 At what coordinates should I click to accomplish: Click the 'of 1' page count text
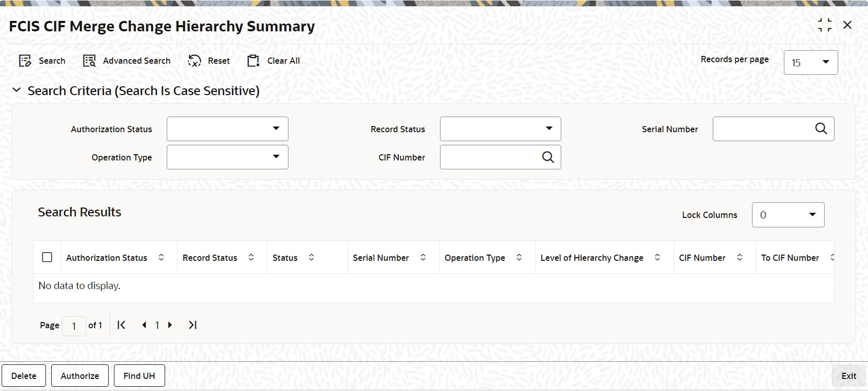pyautogui.click(x=95, y=325)
